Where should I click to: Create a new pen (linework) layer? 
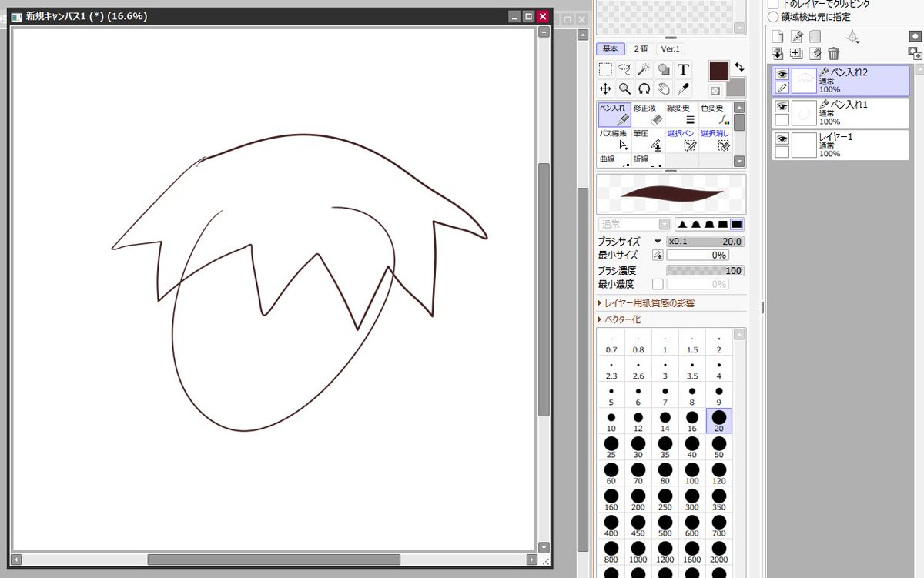pyautogui.click(x=797, y=36)
